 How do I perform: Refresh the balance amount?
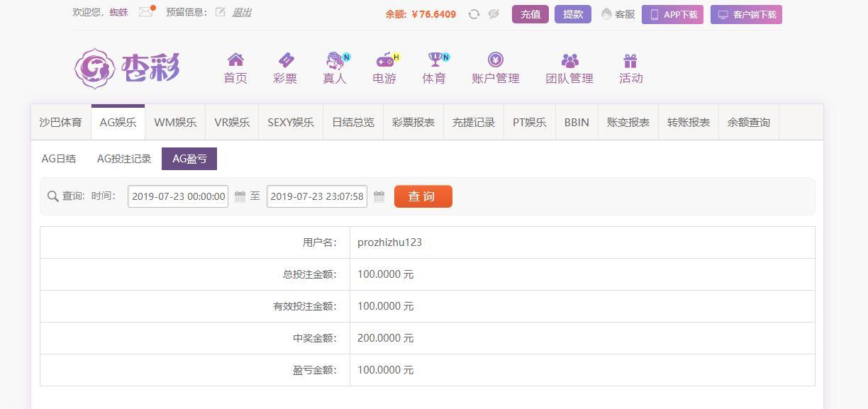coord(474,14)
